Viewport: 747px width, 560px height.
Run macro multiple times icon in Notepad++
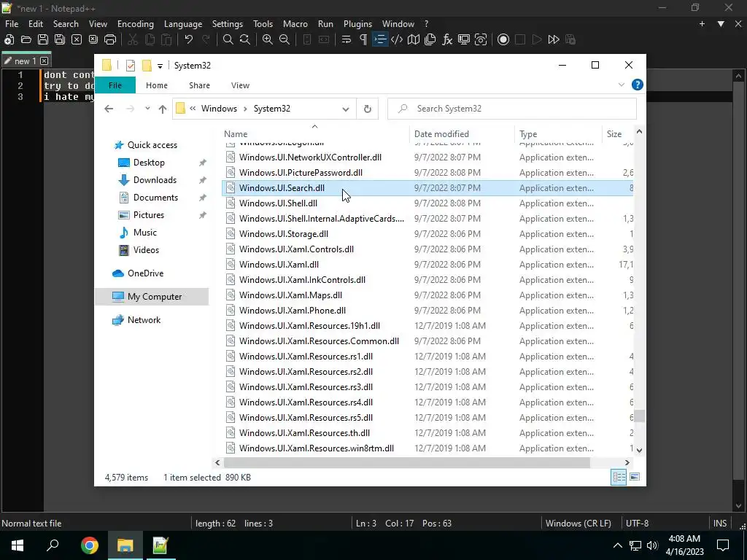(x=554, y=39)
